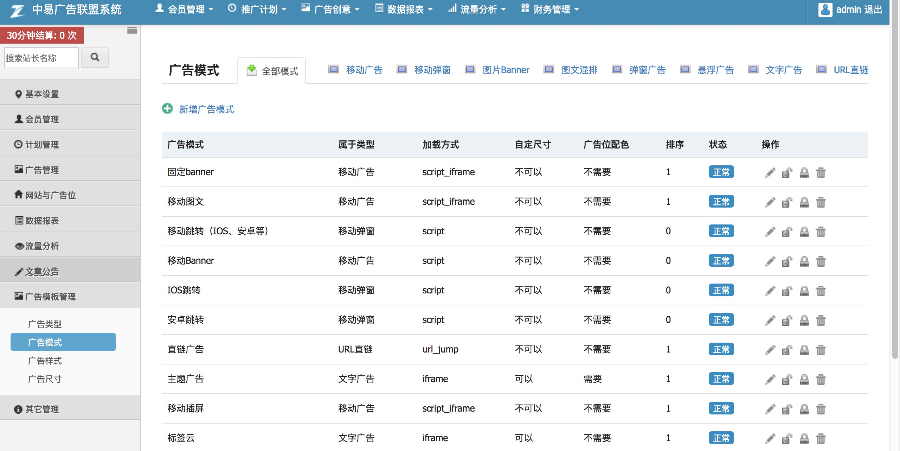Collapse the 广告模板管理 sidebar section
The width and height of the screenshot is (900, 451).
[70, 297]
